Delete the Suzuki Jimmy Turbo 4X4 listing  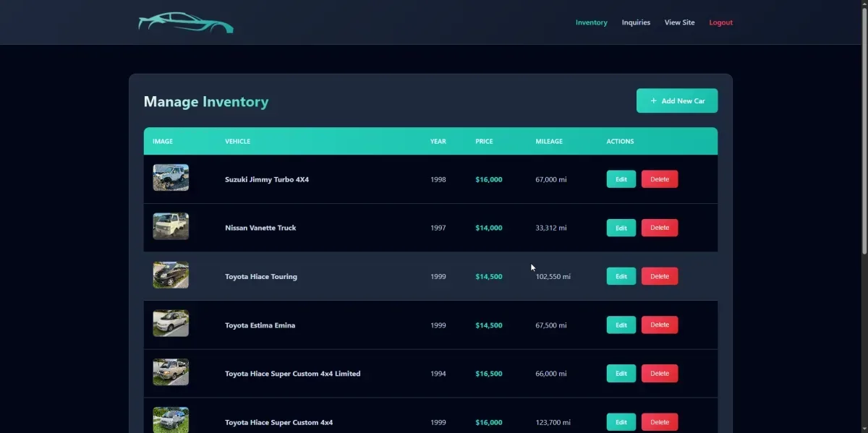pos(659,179)
